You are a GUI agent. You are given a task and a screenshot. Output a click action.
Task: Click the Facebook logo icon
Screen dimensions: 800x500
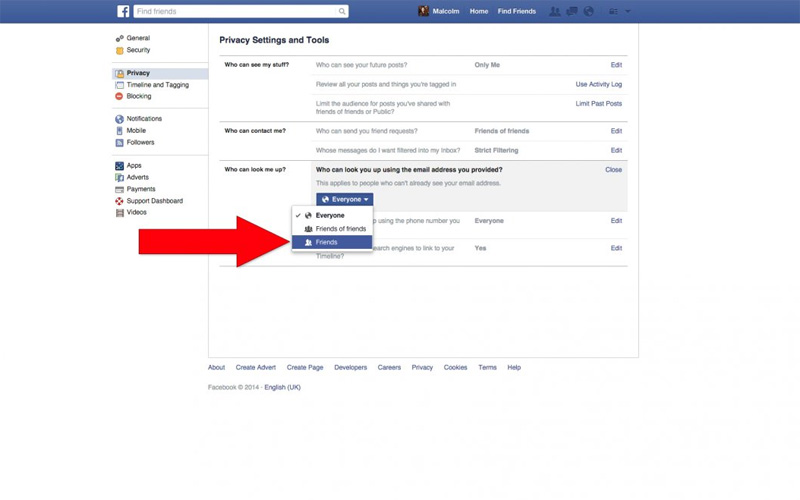[123, 11]
